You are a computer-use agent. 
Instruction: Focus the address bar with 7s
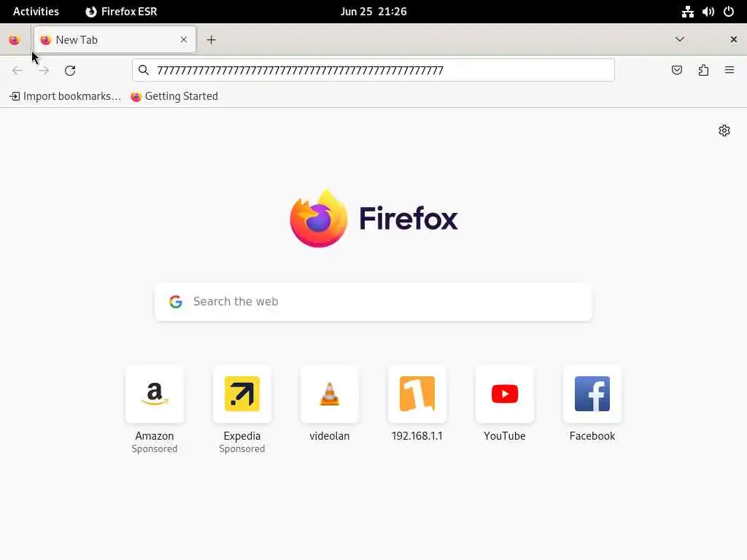coord(373,71)
